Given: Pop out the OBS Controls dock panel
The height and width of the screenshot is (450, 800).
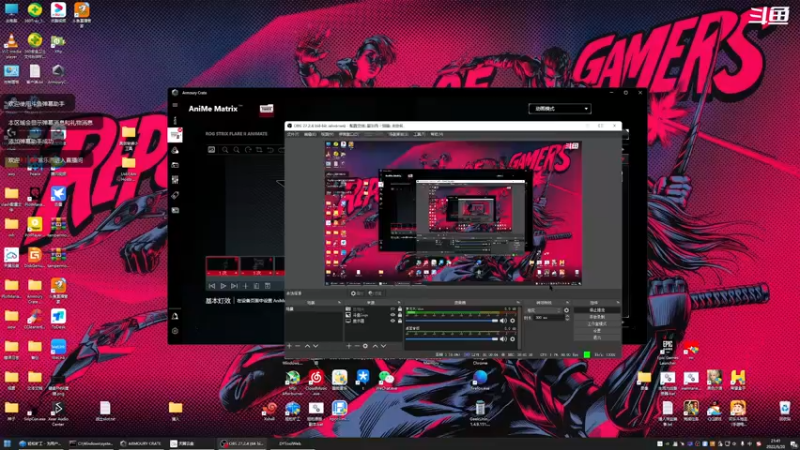Looking at the screenshot, I should tap(618, 303).
